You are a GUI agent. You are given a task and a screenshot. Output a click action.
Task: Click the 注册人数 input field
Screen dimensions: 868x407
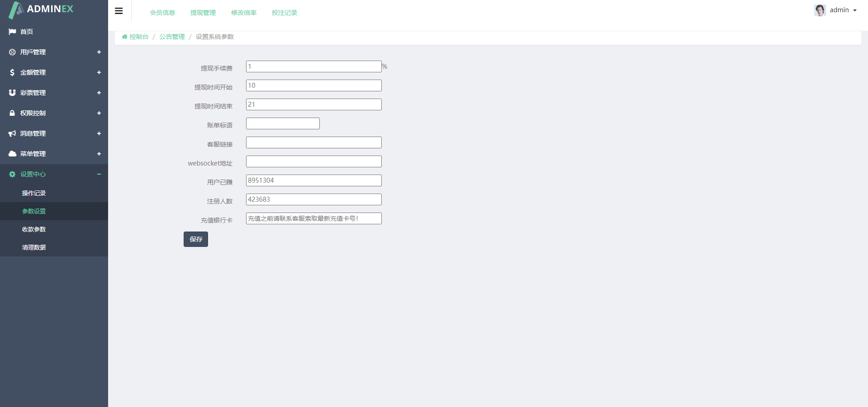314,199
